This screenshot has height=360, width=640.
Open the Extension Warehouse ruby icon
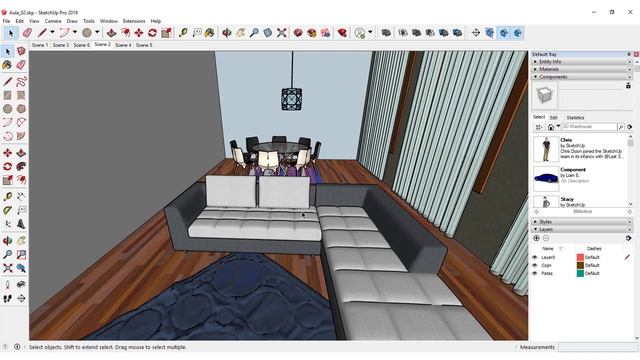click(x=342, y=33)
